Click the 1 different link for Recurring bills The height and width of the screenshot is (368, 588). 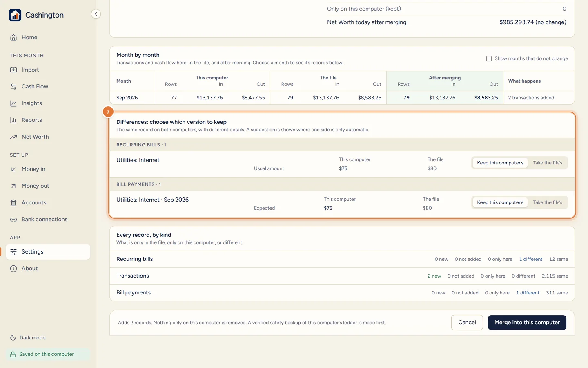tap(531, 259)
